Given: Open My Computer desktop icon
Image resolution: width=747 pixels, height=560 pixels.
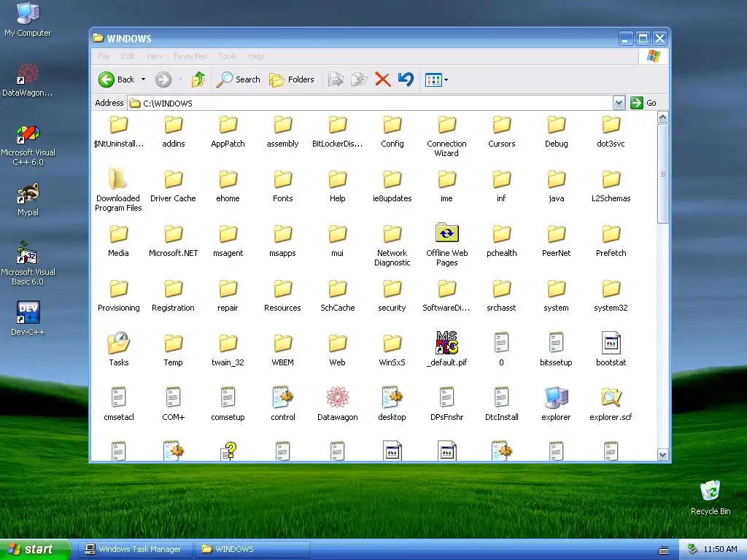Looking at the screenshot, I should 28,19.
